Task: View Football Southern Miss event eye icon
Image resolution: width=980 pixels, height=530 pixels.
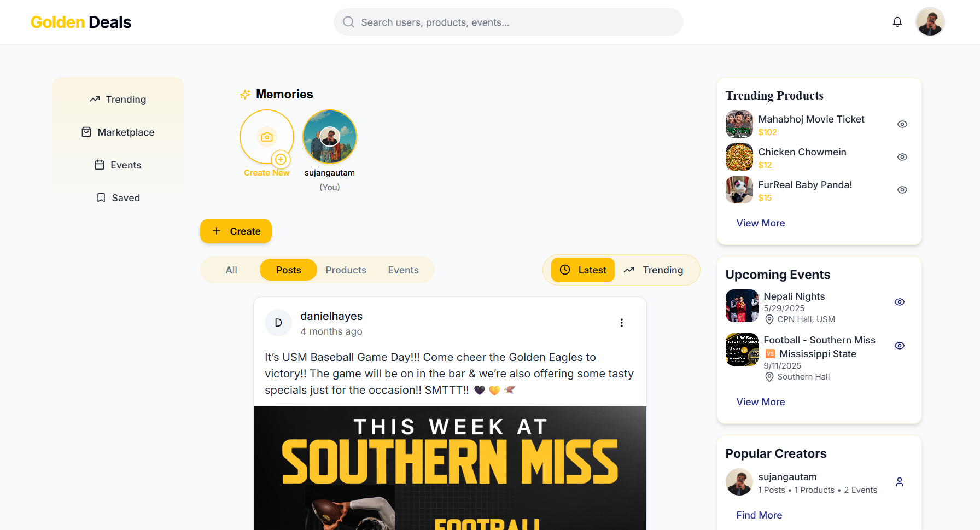Action: point(900,346)
